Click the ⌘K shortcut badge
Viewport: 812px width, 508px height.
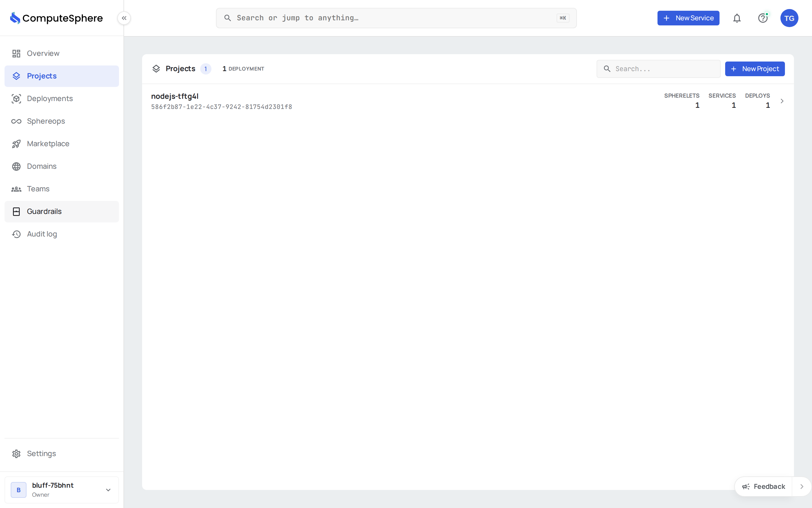(x=563, y=18)
